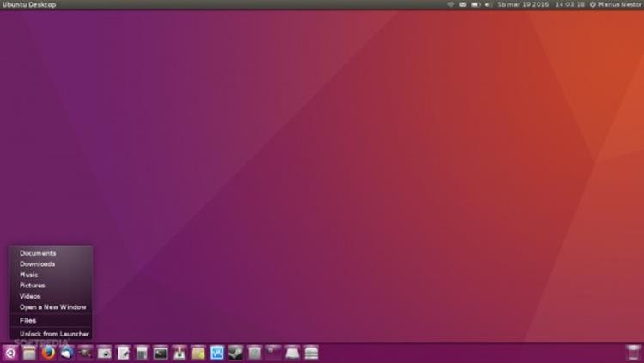Choose Pictures in the quicklist
The image size is (644, 363).
33,285
